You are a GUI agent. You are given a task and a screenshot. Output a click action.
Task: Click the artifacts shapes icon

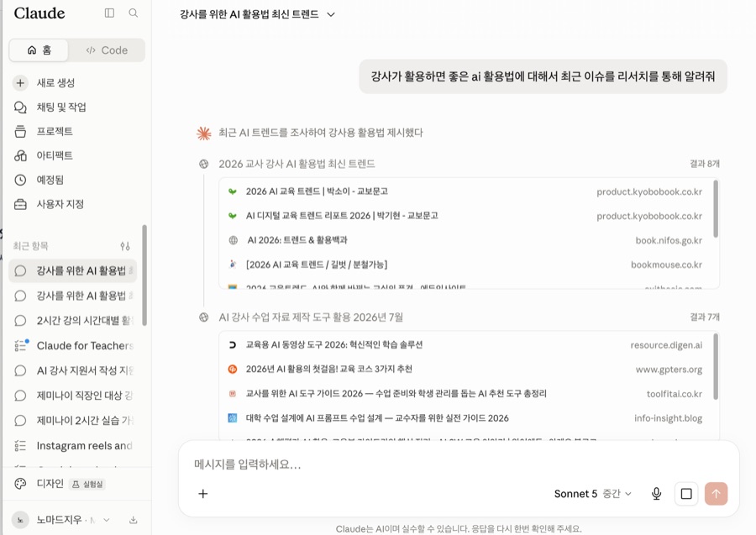point(20,155)
